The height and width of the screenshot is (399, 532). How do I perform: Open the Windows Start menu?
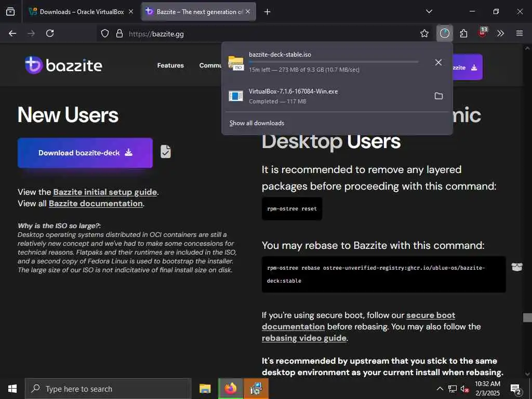coord(12,389)
